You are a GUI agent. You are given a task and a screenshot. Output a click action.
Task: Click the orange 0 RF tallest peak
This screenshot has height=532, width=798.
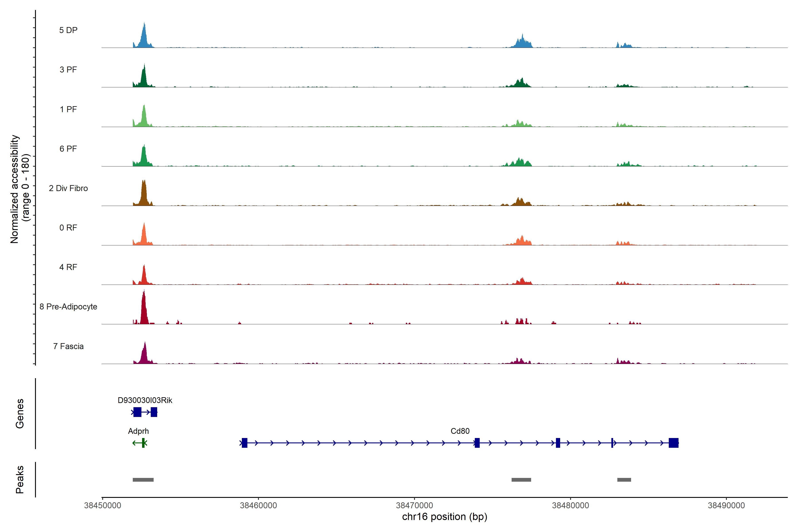point(144,236)
